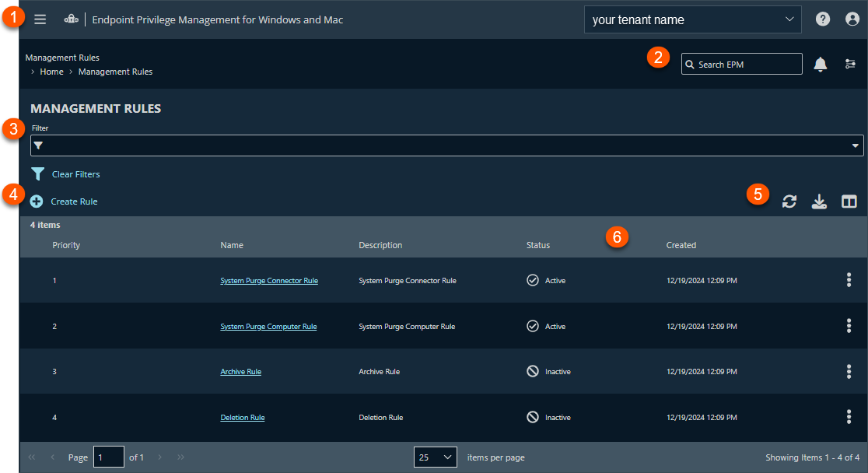Click the Create Rule label
Image resolution: width=868 pixels, height=473 pixels.
point(74,201)
